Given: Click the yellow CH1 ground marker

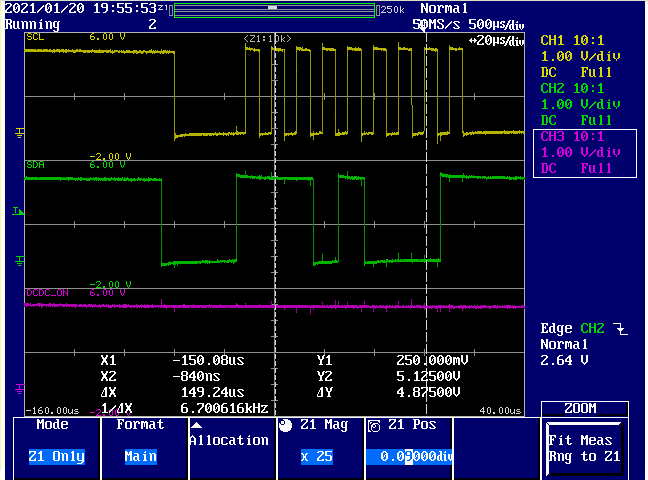Looking at the screenshot, I should coord(19,133).
